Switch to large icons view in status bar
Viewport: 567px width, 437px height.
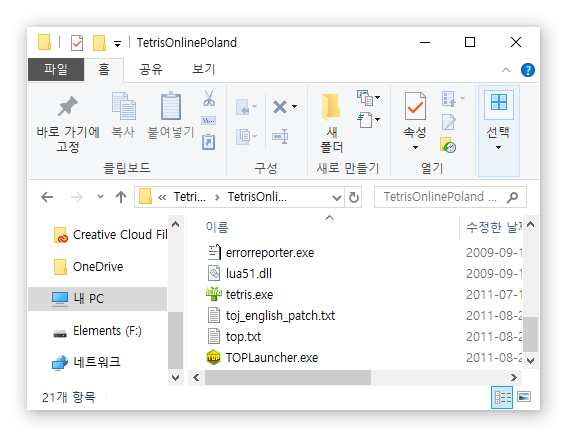pyautogui.click(x=524, y=397)
